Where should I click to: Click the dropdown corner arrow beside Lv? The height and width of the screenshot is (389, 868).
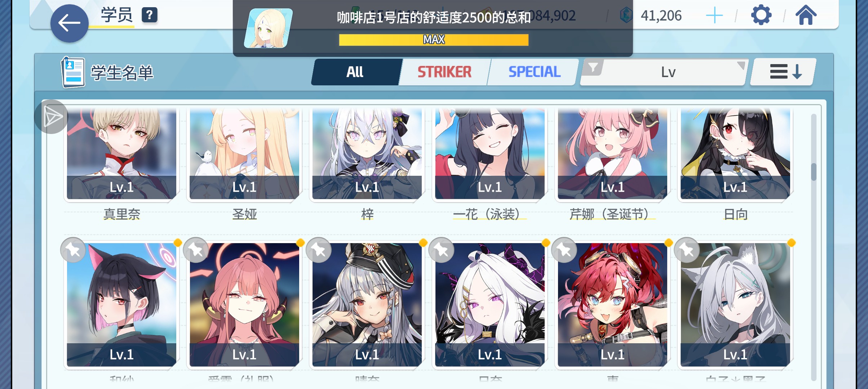[741, 66]
